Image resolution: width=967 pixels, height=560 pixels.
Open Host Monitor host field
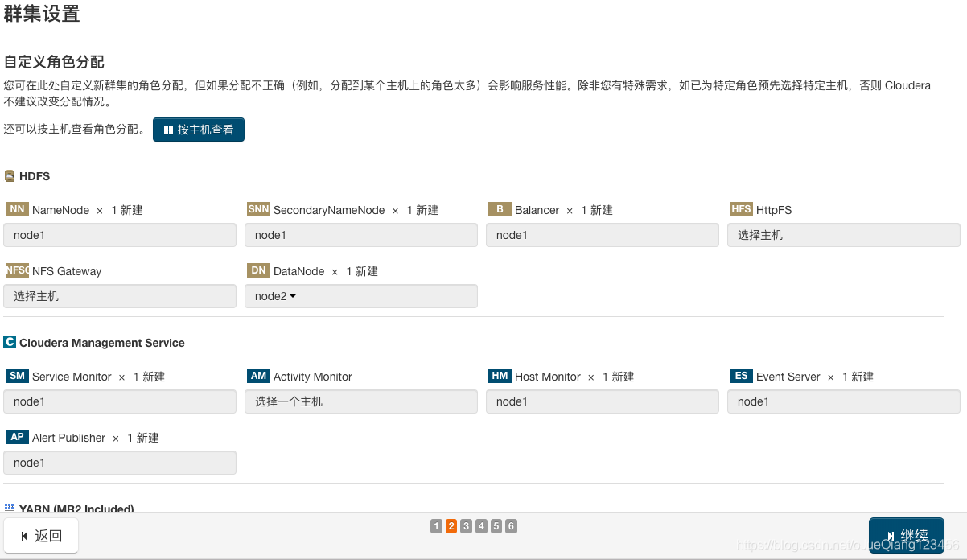pyautogui.click(x=603, y=401)
